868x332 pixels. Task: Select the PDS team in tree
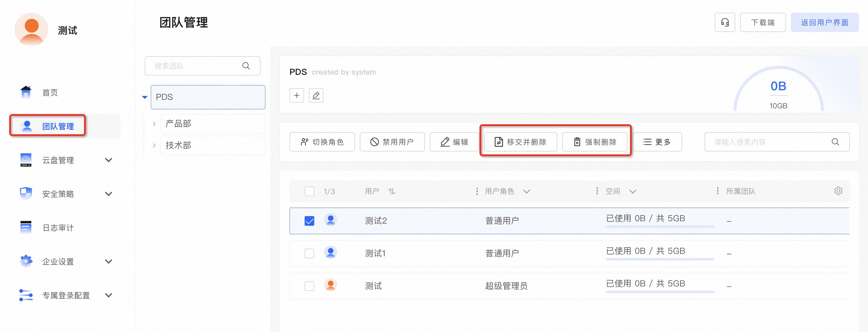coord(208,97)
